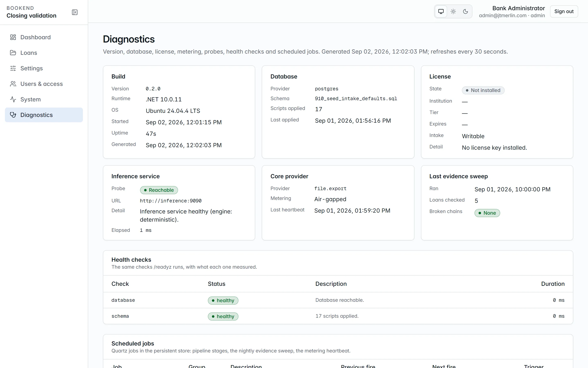Click the schema check row name
Image resolution: width=588 pixels, height=368 pixels.
coord(120,316)
